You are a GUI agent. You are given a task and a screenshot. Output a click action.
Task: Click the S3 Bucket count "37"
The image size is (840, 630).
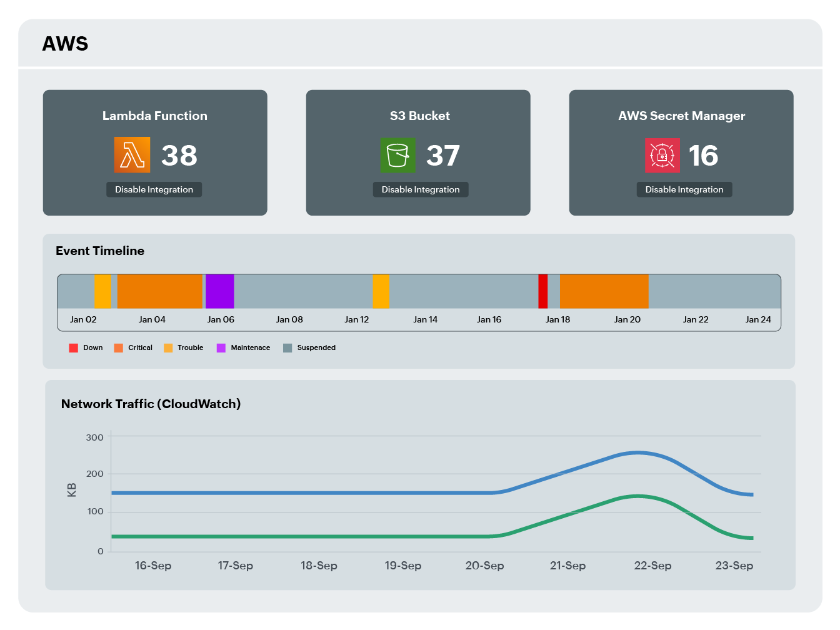tap(443, 156)
